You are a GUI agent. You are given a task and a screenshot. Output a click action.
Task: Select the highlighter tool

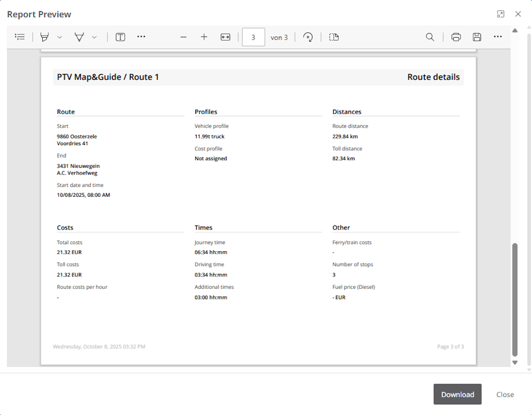click(x=45, y=37)
